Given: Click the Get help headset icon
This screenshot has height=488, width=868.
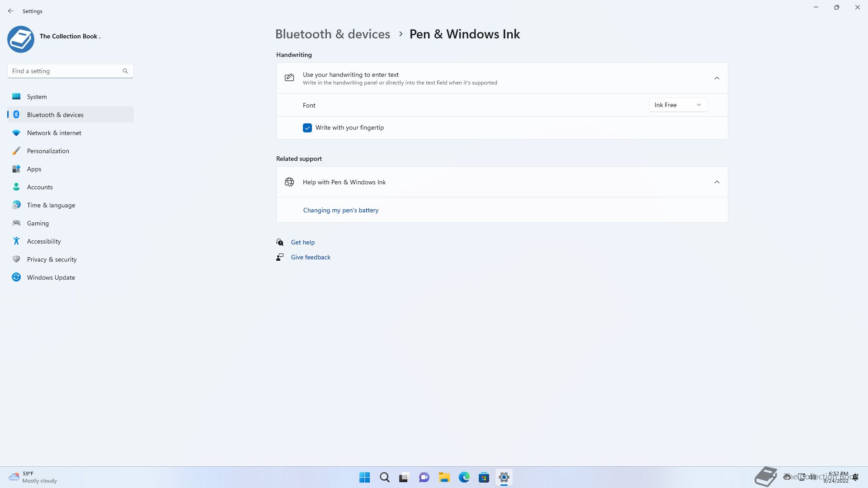Looking at the screenshot, I should (x=280, y=242).
